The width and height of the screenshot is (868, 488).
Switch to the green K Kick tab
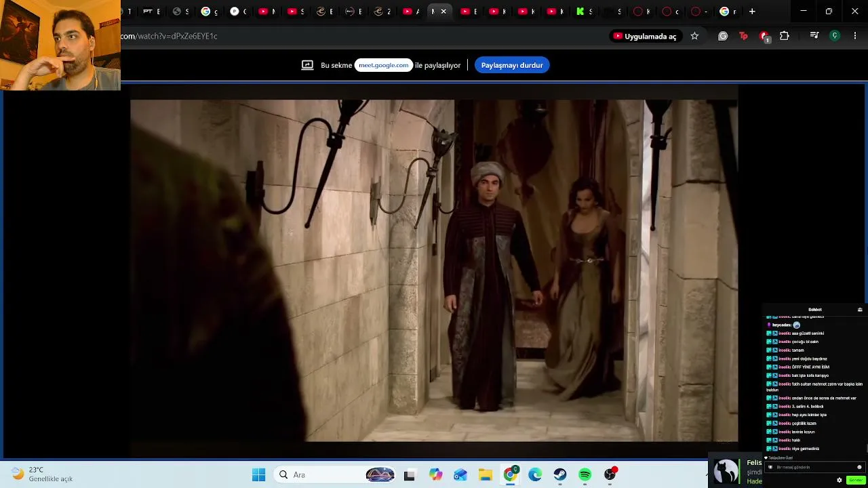(585, 12)
